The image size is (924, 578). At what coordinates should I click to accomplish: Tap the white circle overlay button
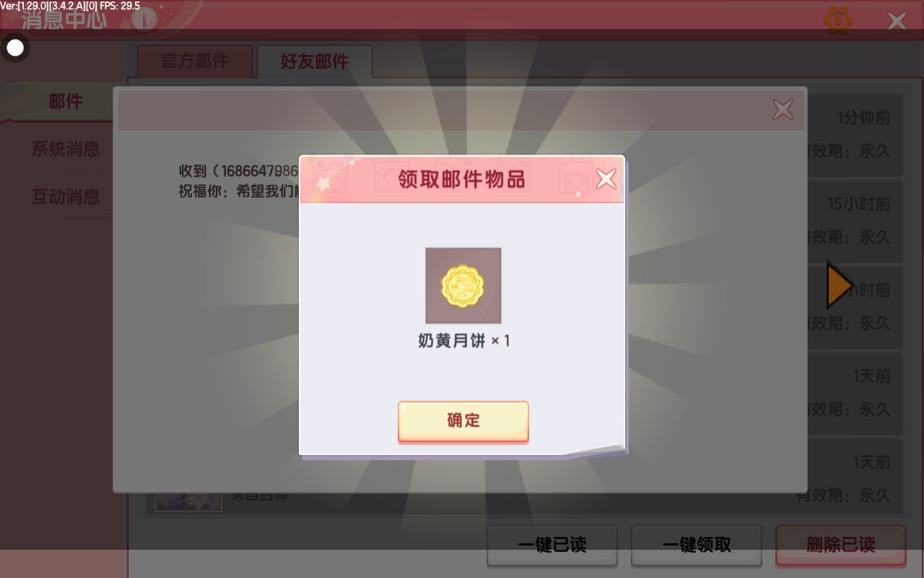(15, 48)
